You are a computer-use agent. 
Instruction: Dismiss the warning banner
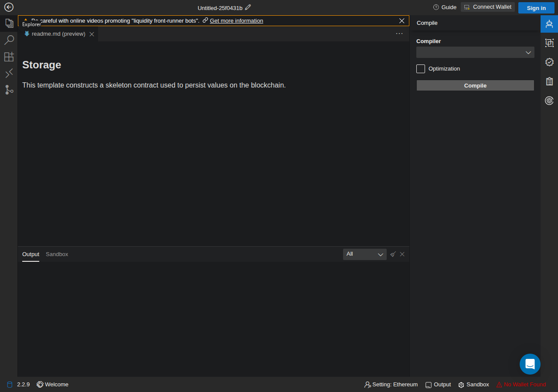pyautogui.click(x=402, y=21)
